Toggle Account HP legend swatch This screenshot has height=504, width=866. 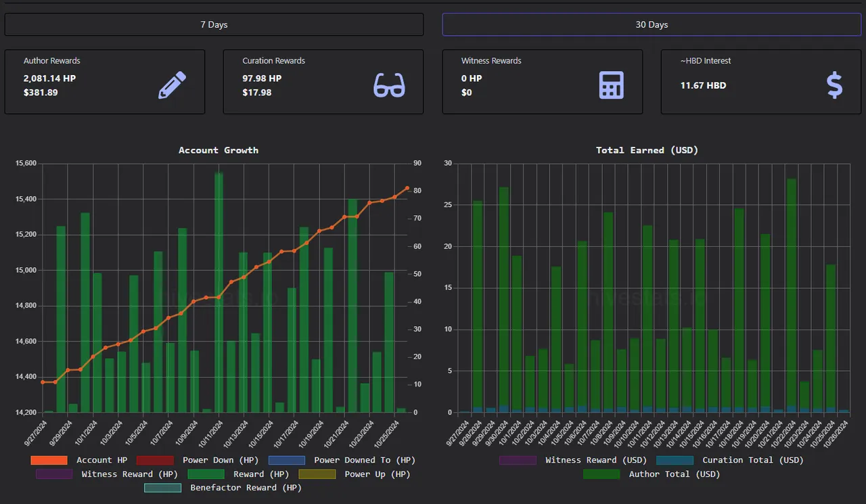point(49,460)
